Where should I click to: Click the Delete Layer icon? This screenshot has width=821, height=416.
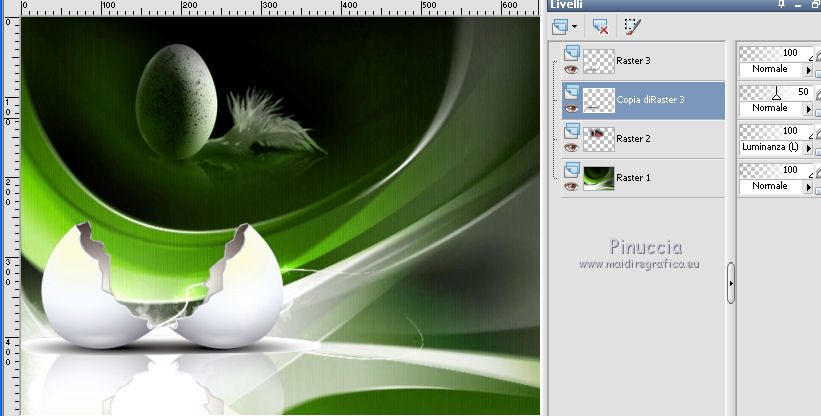coord(601,26)
